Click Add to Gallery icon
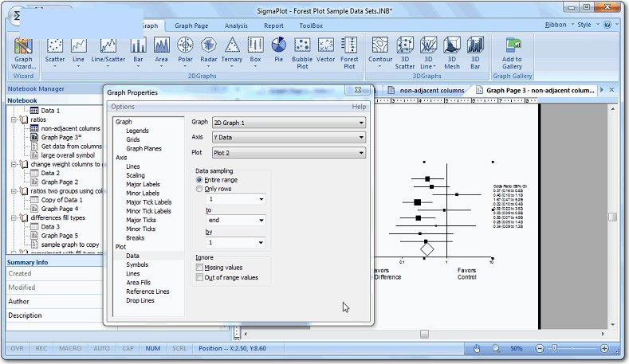This screenshot has width=629, height=364. click(x=512, y=50)
